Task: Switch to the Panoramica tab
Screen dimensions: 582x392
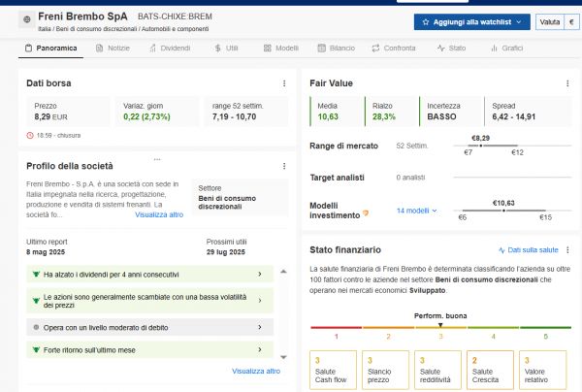Action: (x=50, y=49)
